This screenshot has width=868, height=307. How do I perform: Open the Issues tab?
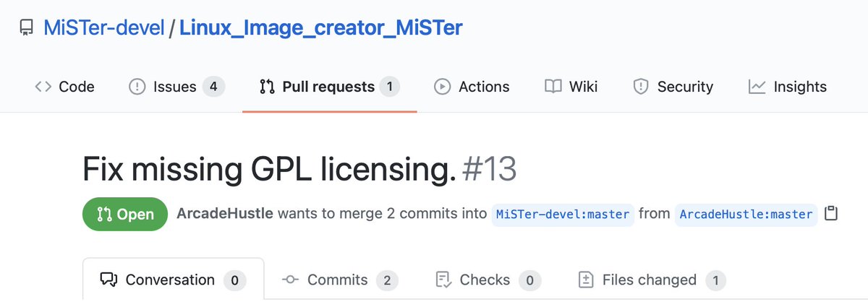[176, 87]
